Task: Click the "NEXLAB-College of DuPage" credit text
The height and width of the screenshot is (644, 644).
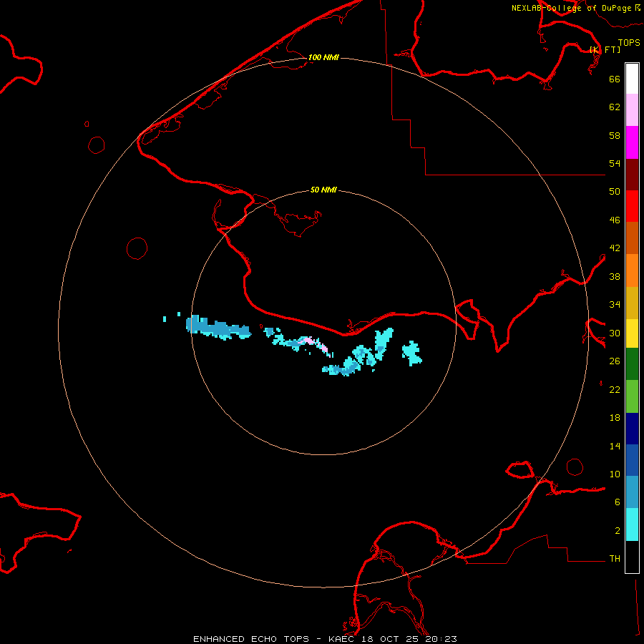Action: click(x=571, y=8)
